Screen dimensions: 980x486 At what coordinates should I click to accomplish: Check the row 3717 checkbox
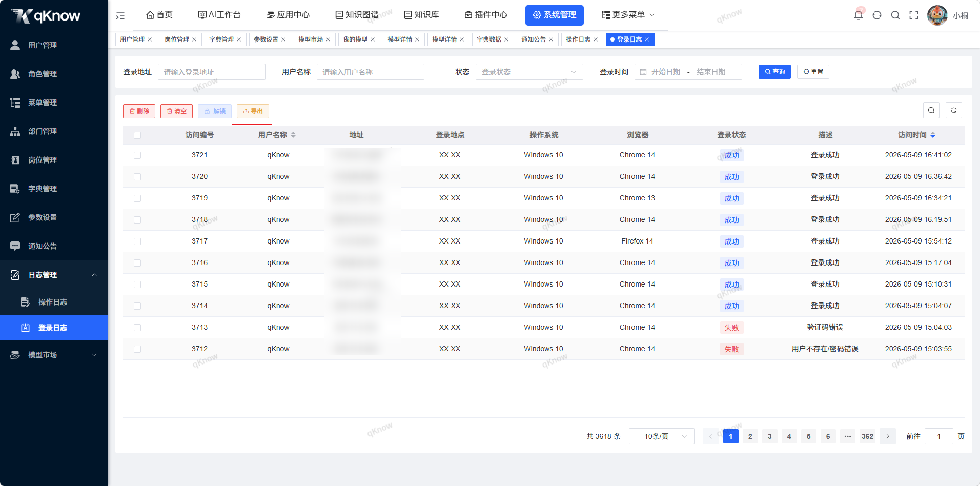click(x=137, y=241)
